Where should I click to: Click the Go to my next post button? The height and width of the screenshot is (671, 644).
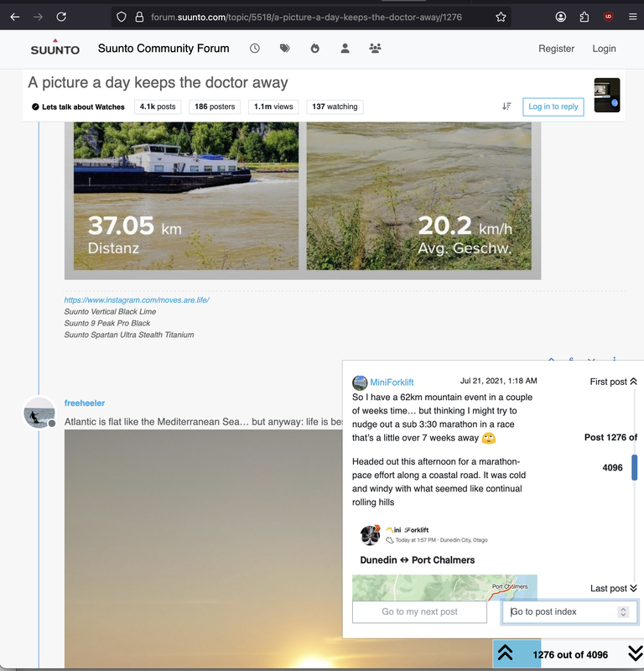(x=419, y=612)
